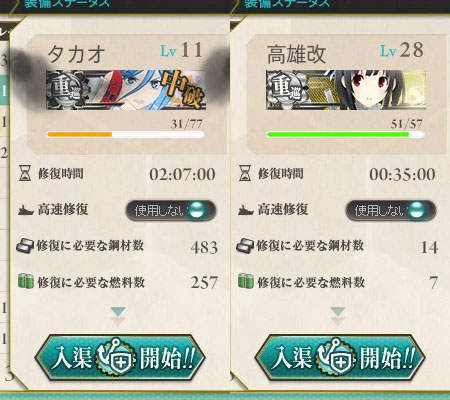Image resolution: width=450 pixels, height=400 pixels.
Task: Click the down arrow below 高雄改 fuel cost
Action: [x=338, y=316]
